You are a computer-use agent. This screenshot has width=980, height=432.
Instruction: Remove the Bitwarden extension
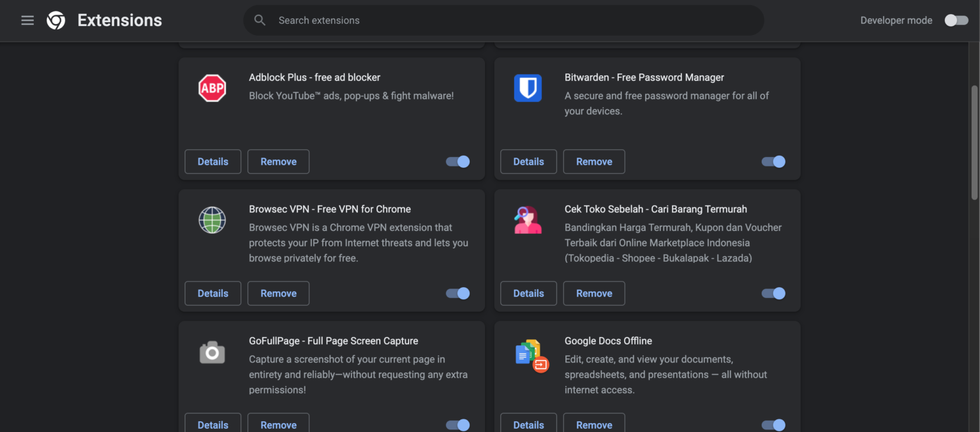point(594,161)
